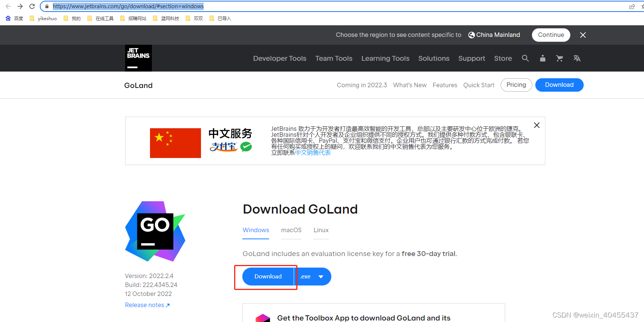
Task: Open the yikeshuo bookmark folder
Action: tap(44, 18)
